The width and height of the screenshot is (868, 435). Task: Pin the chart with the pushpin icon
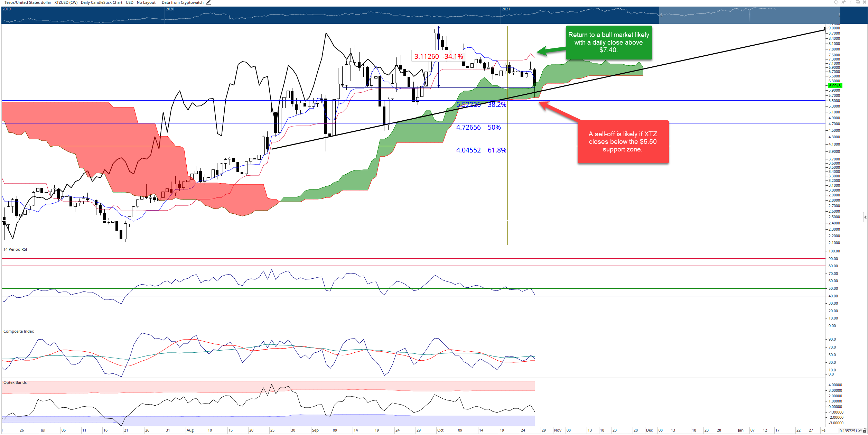(843, 2)
